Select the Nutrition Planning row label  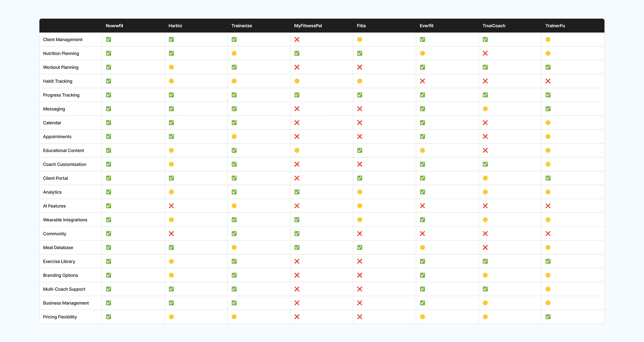pos(61,54)
